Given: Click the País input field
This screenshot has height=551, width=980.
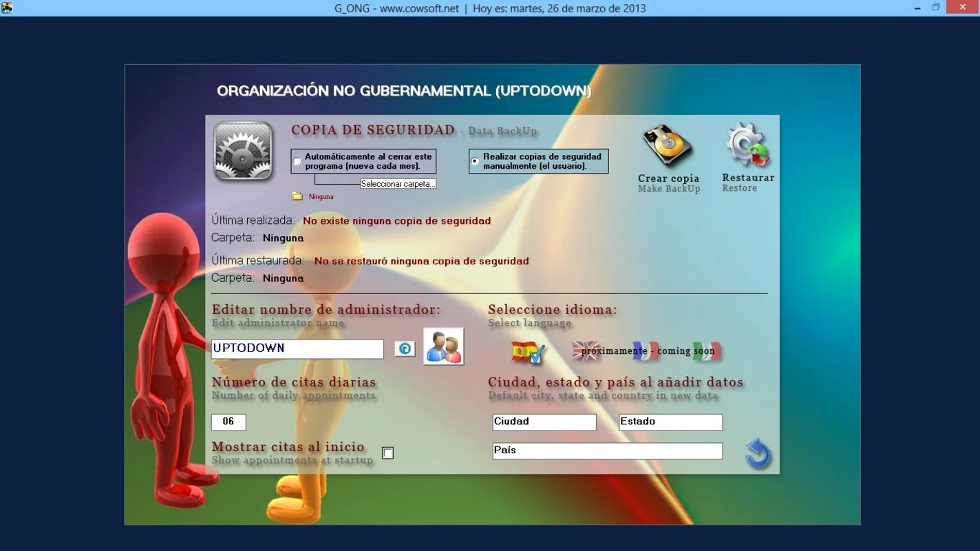Looking at the screenshot, I should (608, 450).
